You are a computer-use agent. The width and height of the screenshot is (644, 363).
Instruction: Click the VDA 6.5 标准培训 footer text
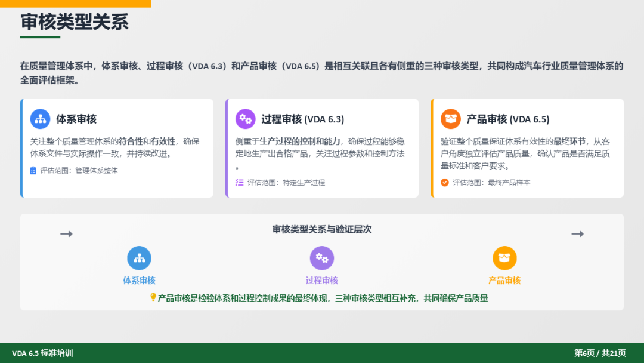tap(42, 353)
